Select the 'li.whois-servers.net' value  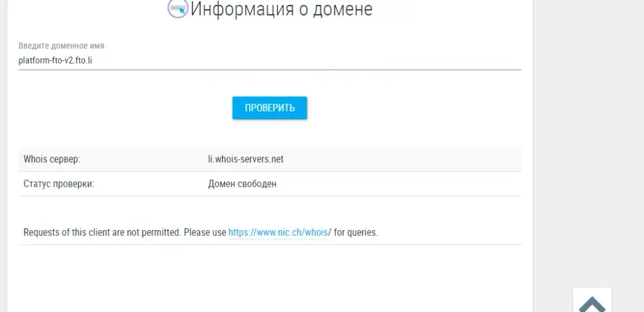246,159
